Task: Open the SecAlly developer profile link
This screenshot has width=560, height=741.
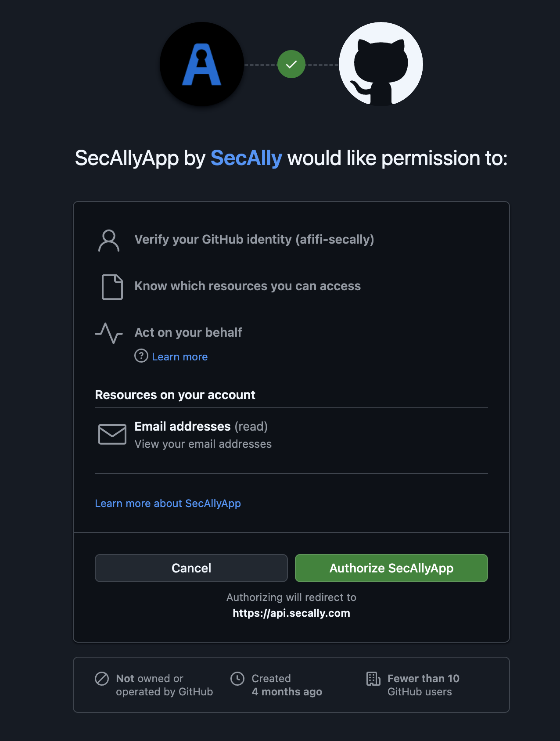Action: tap(246, 158)
